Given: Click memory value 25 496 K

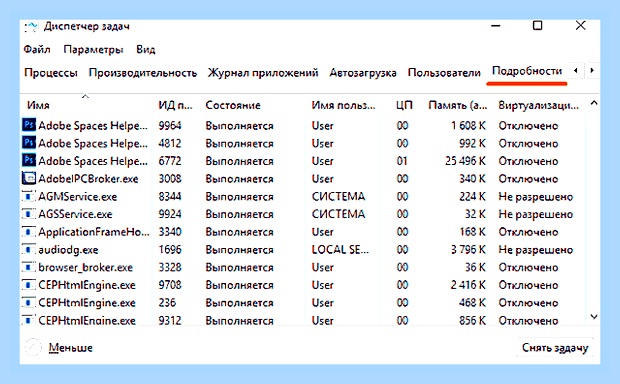Looking at the screenshot, I should tap(465, 161).
